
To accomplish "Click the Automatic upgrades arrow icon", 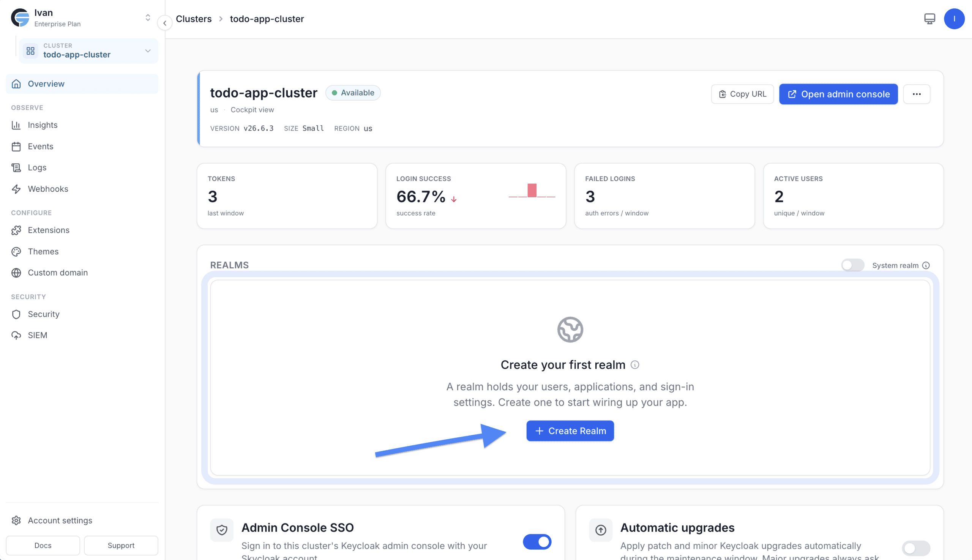I will coord(600,530).
